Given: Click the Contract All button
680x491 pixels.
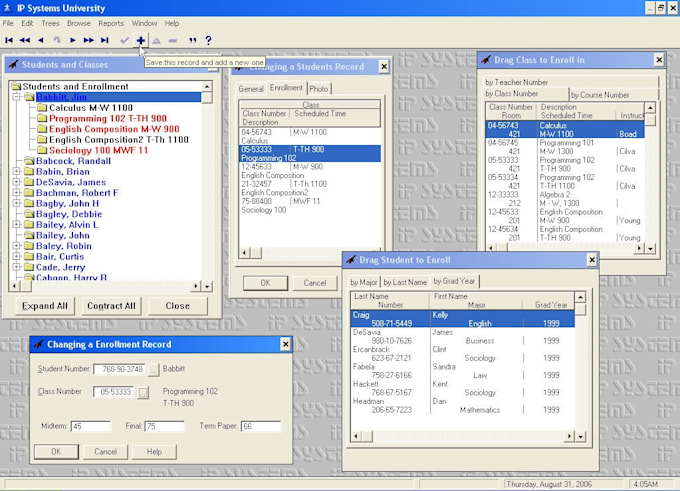Looking at the screenshot, I should pyautogui.click(x=111, y=306).
